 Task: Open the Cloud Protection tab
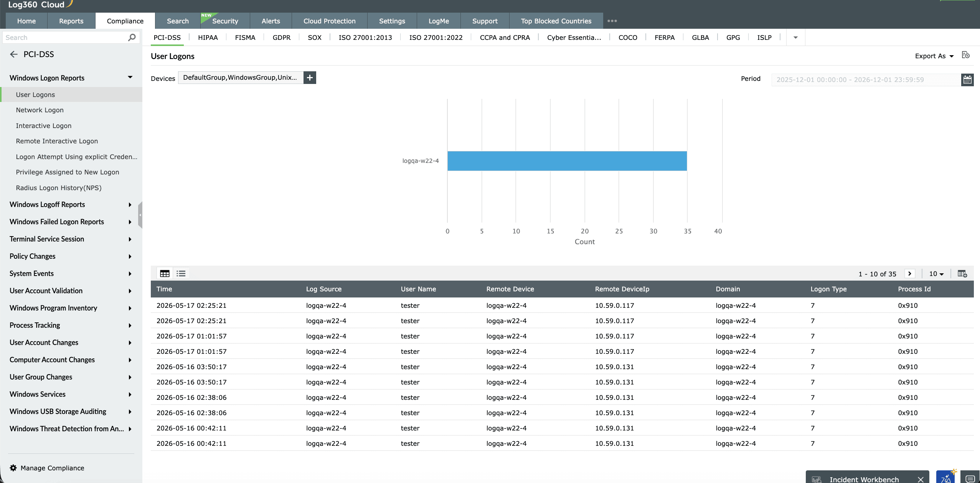330,21
